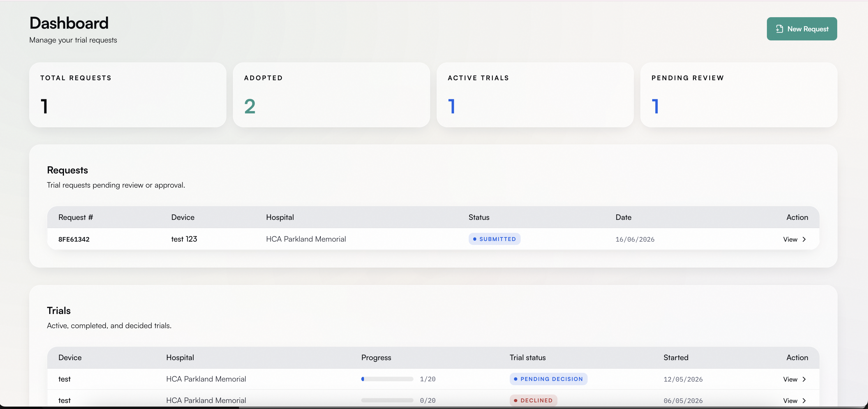Viewport: 868px width, 409px height.
Task: Click the Trial status column header
Action: coord(527,357)
